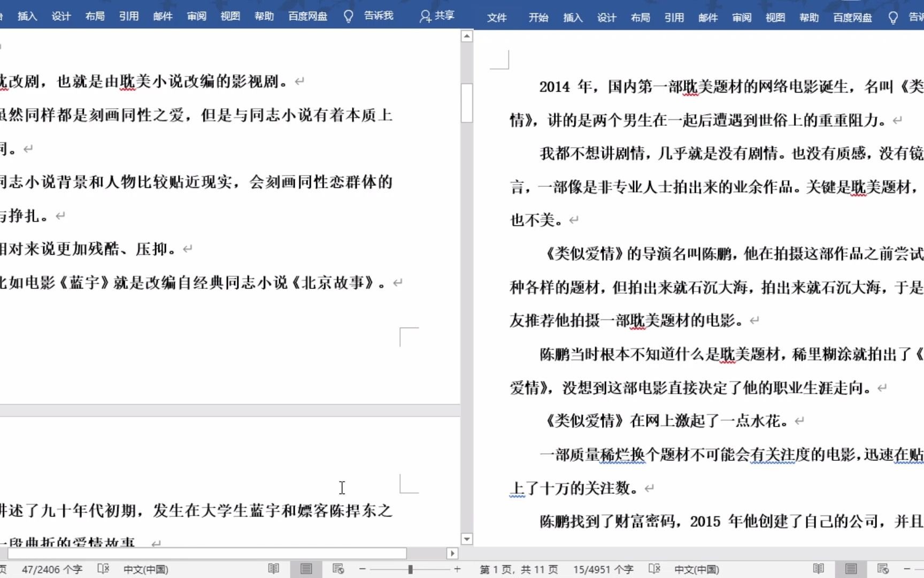
Task: Toggle Web Layout view in the right window
Action: pyautogui.click(x=883, y=569)
